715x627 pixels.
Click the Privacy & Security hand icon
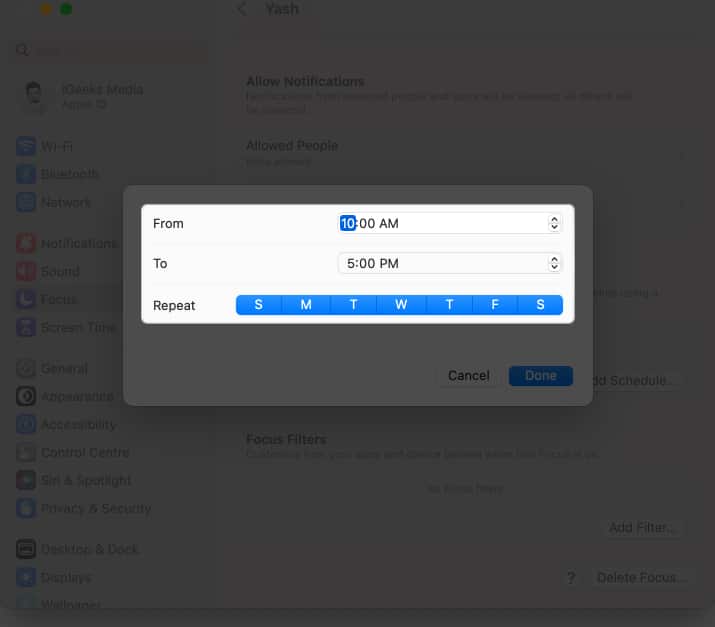26,508
